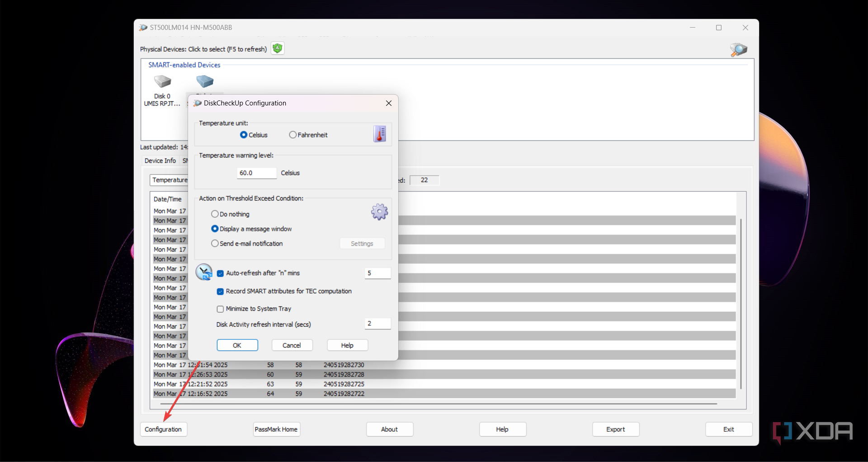Click the Settings button for e-mail notification

(x=362, y=243)
